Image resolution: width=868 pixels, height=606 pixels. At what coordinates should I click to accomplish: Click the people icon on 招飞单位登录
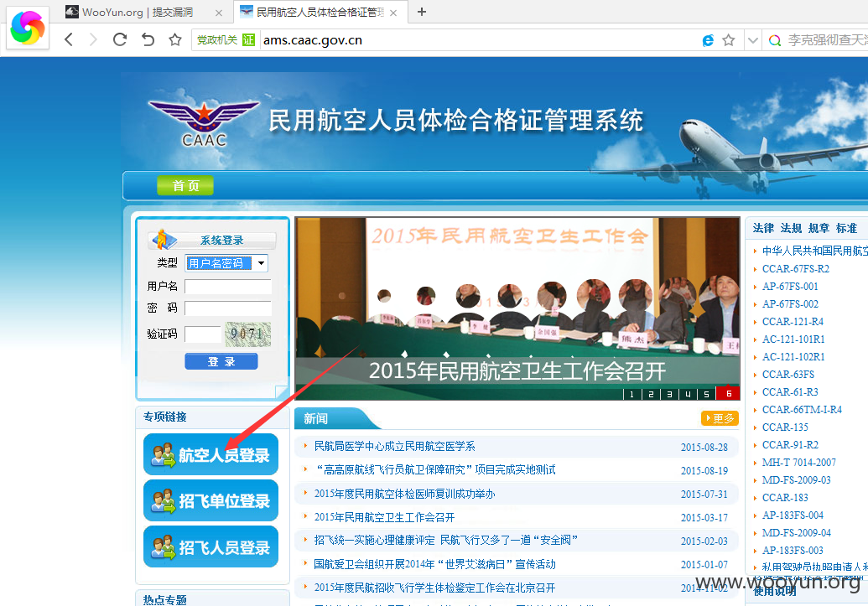point(164,501)
